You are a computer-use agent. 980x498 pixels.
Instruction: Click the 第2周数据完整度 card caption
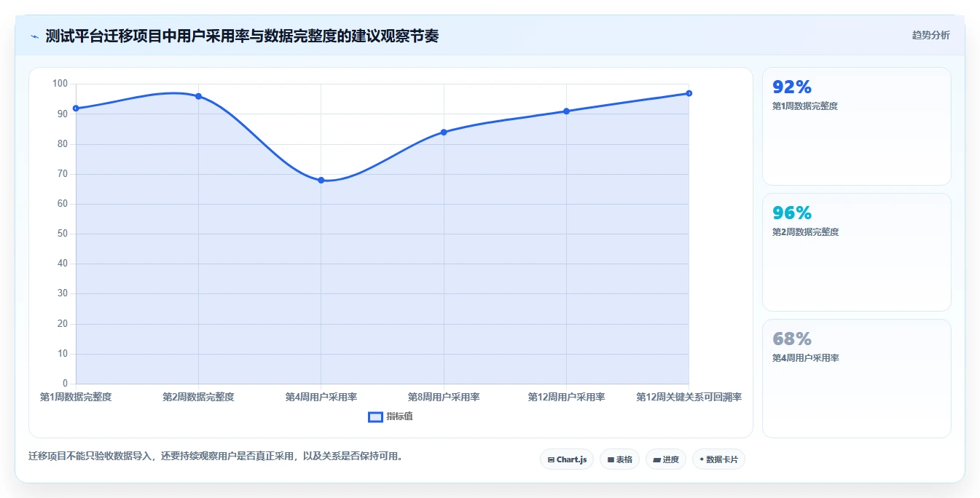point(805,232)
